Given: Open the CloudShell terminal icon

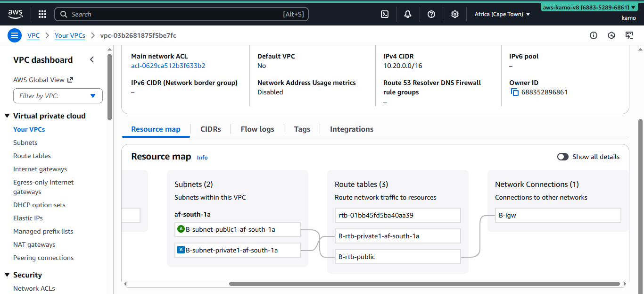Looking at the screenshot, I should click(384, 14).
